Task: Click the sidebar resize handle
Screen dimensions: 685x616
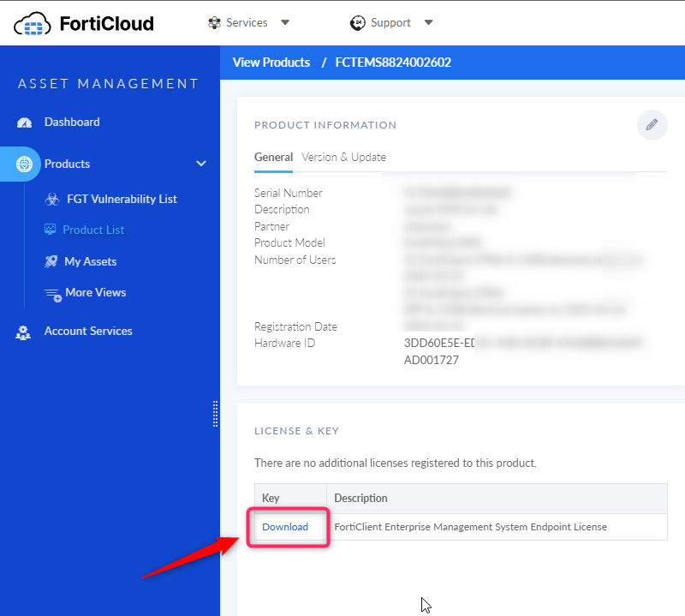Action: pos(215,413)
